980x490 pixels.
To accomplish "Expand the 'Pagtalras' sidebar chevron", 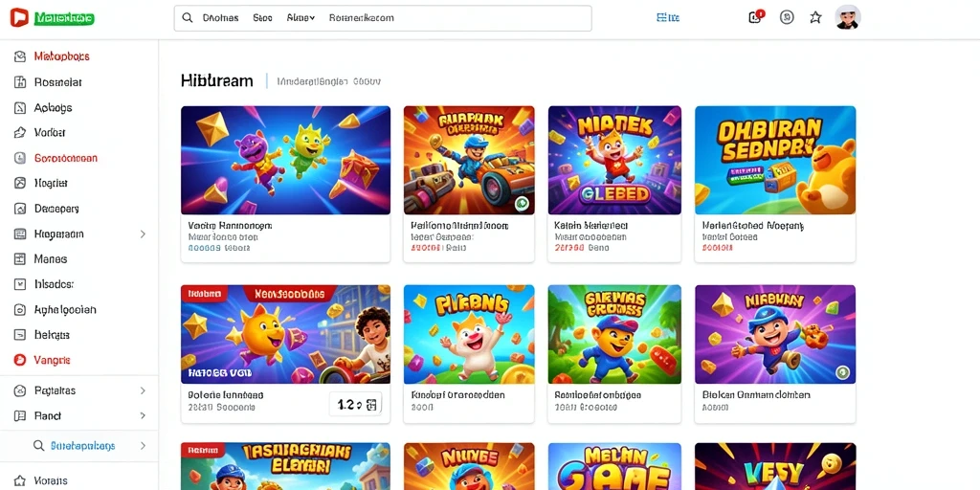I will click(143, 390).
